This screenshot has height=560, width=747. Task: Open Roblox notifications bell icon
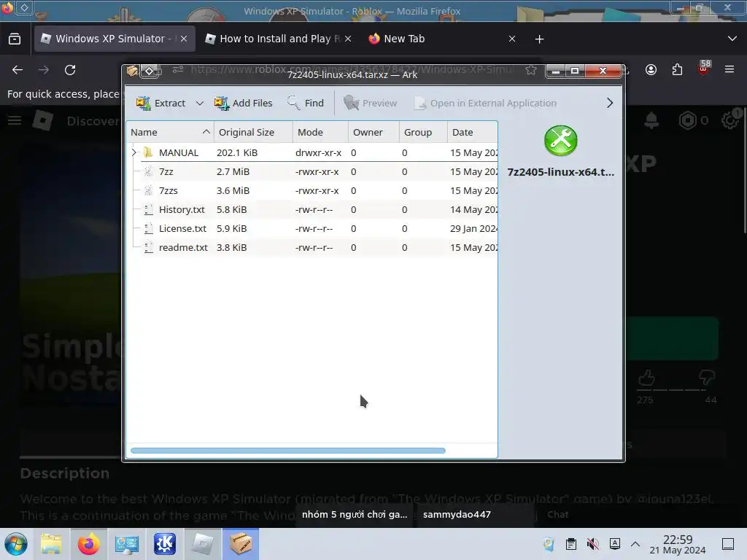tap(651, 120)
